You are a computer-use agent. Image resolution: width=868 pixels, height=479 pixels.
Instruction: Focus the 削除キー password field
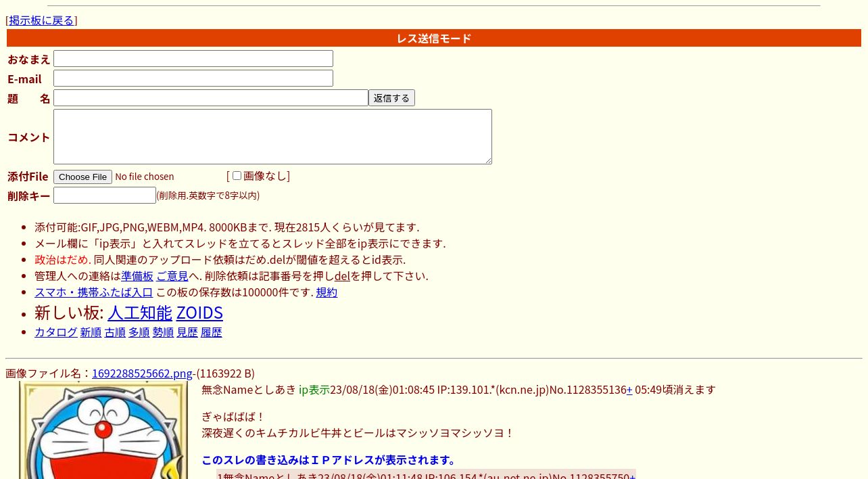pos(105,196)
